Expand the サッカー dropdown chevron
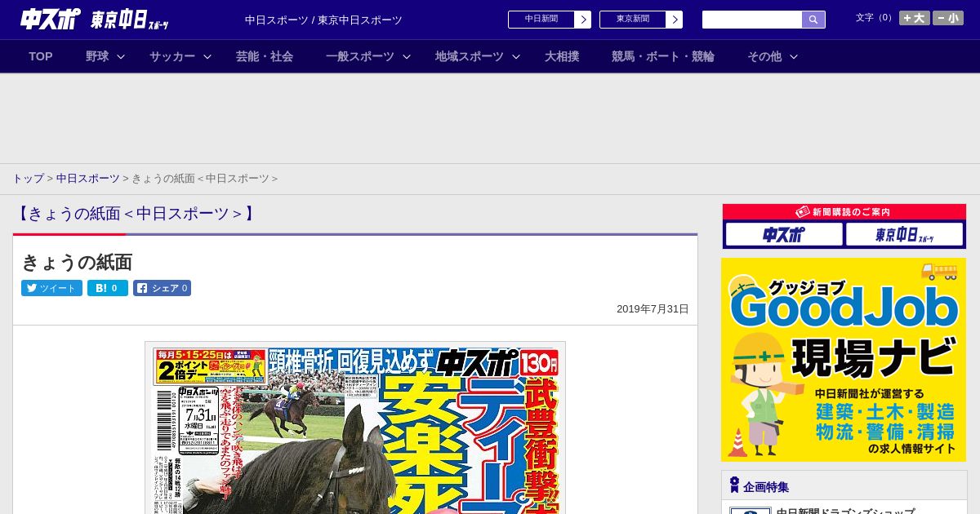 pyautogui.click(x=207, y=56)
